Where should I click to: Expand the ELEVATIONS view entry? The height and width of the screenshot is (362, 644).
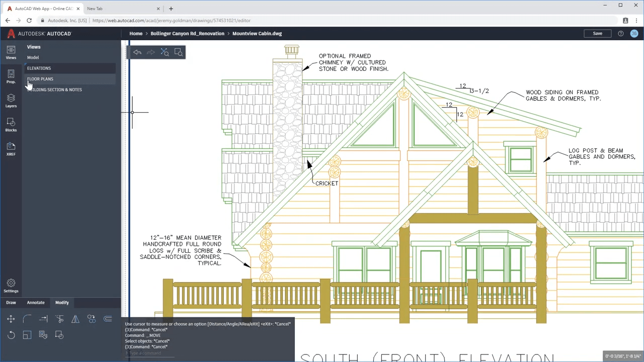[39, 68]
